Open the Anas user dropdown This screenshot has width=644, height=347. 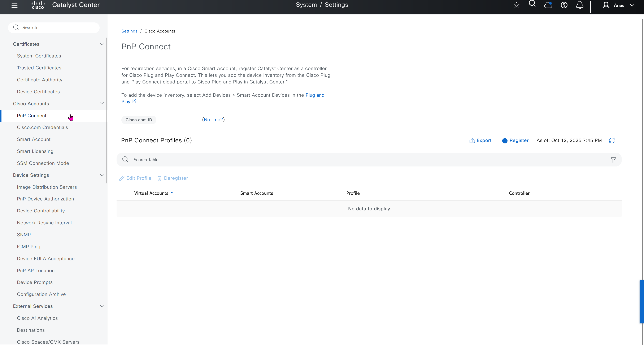pyautogui.click(x=619, y=5)
